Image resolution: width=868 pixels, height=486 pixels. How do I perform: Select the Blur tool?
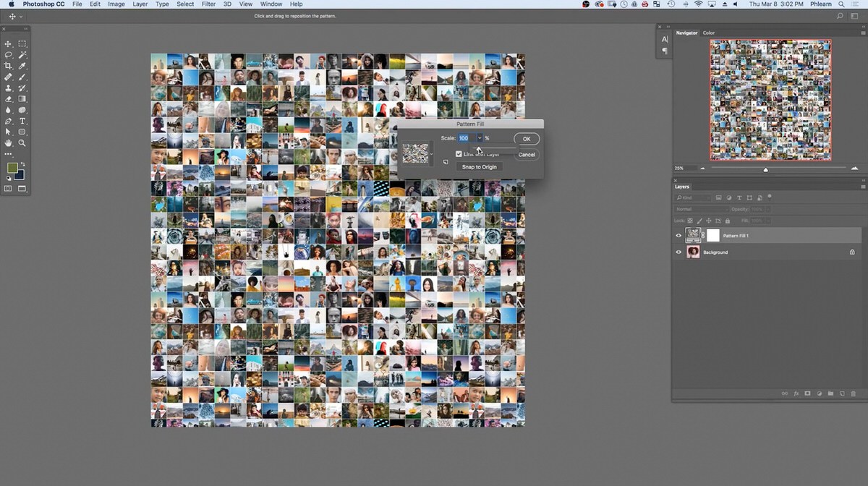9,110
